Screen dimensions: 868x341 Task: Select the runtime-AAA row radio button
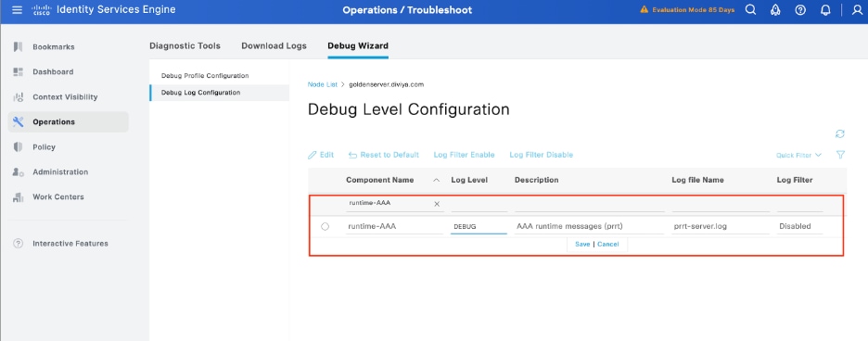(x=325, y=226)
